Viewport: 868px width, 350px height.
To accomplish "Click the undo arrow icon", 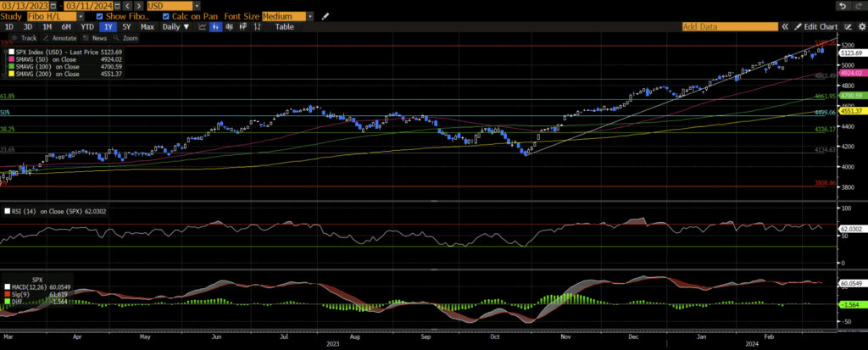I will [x=843, y=6].
